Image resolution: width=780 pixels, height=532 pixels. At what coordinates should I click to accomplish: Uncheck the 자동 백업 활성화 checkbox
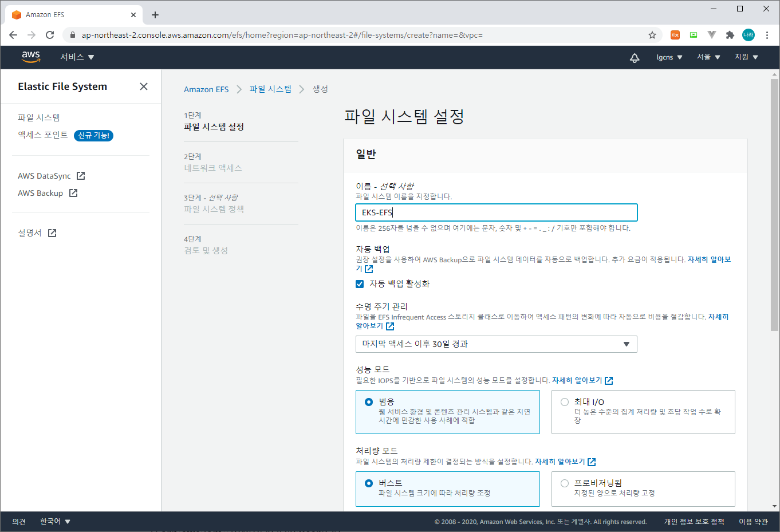click(x=360, y=284)
